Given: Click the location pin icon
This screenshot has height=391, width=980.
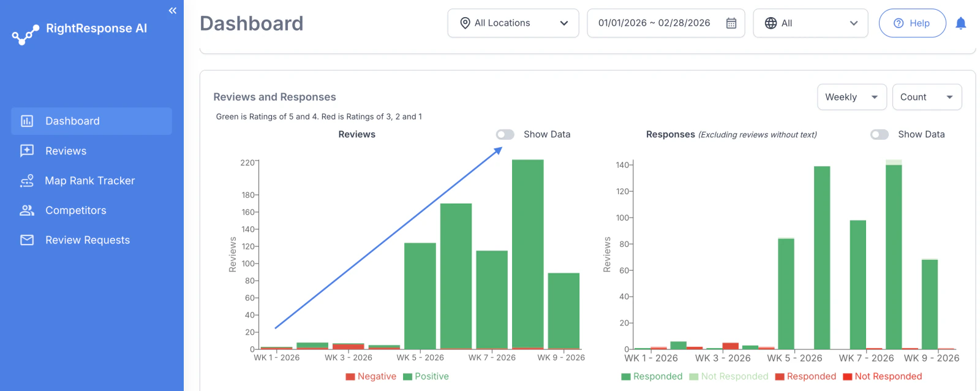Looking at the screenshot, I should click(x=465, y=23).
